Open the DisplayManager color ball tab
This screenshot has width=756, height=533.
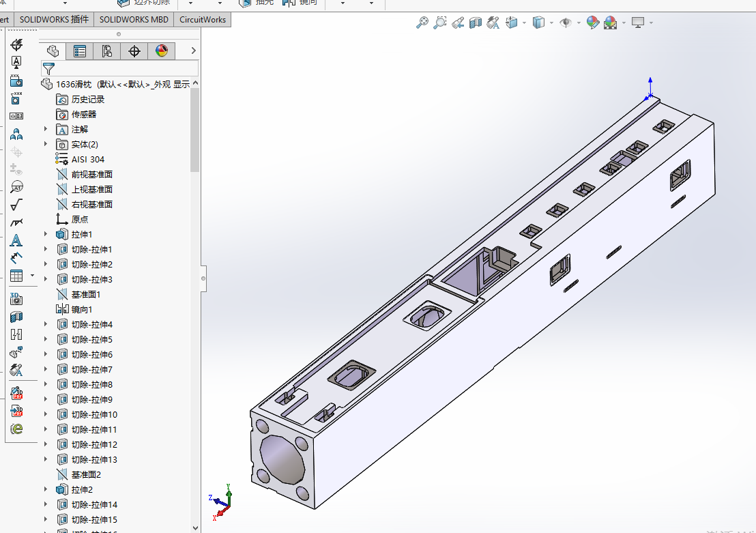[x=162, y=51]
